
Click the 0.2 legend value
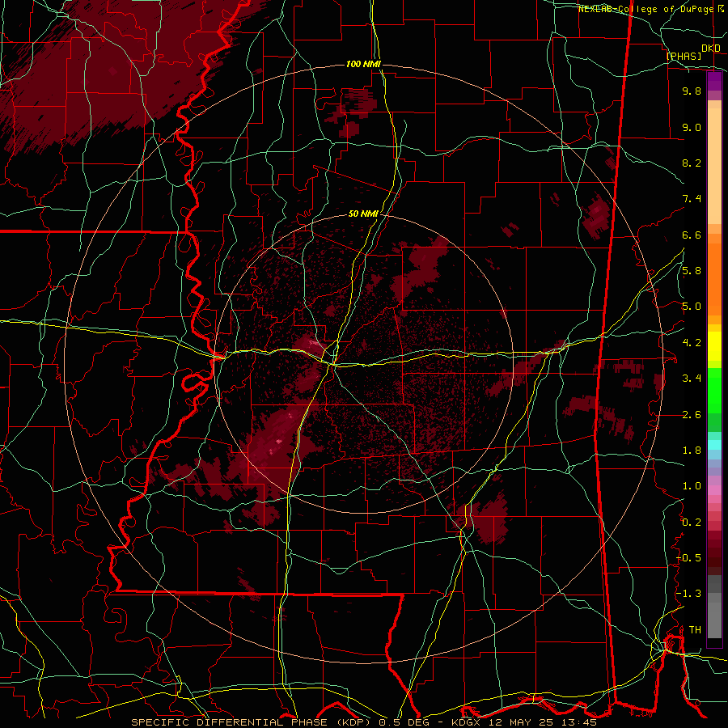pos(692,523)
